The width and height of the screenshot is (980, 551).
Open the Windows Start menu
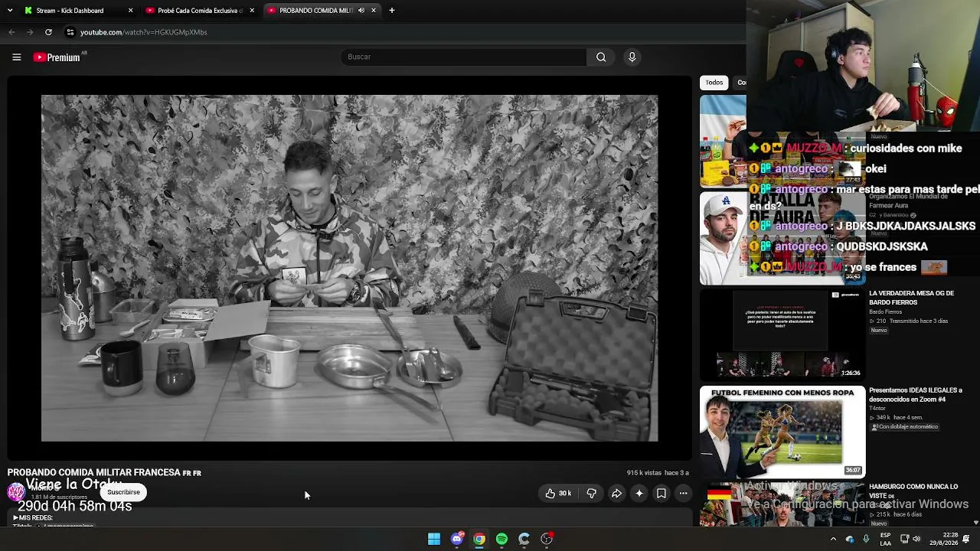pyautogui.click(x=434, y=539)
